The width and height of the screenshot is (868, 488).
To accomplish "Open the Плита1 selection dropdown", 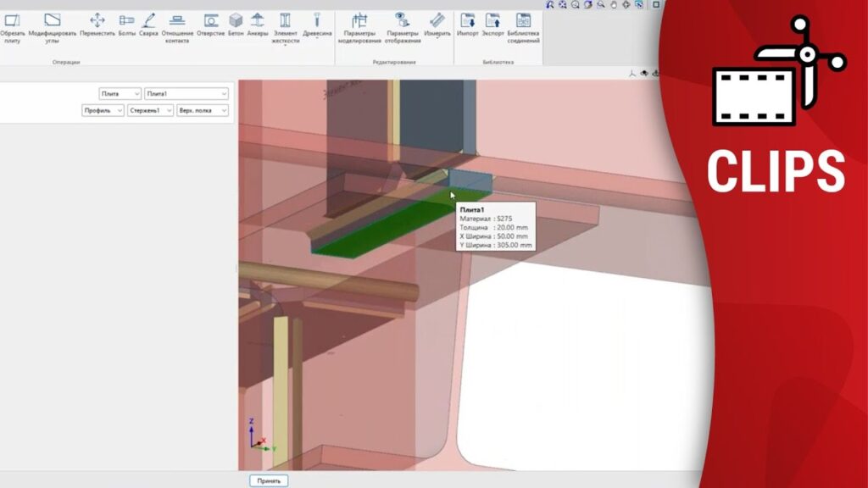I will coord(186,94).
